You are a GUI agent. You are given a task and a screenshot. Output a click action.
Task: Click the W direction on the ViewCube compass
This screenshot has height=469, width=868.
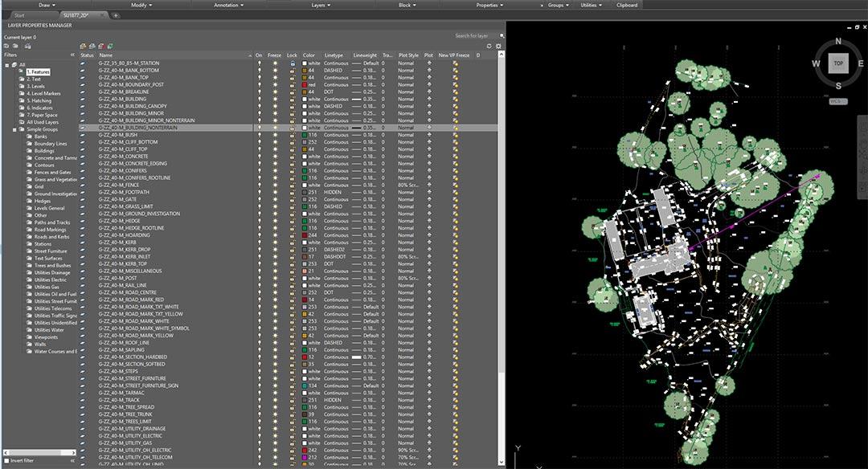[816, 63]
